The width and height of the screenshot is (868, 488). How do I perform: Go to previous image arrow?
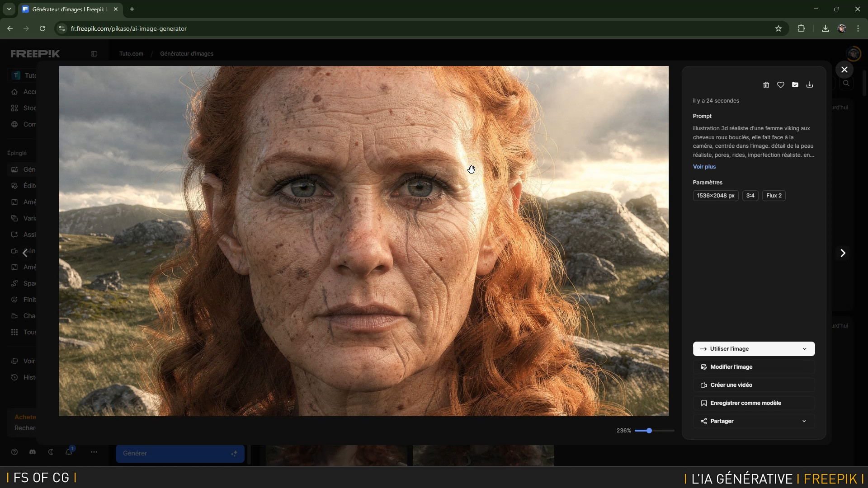(25, 253)
